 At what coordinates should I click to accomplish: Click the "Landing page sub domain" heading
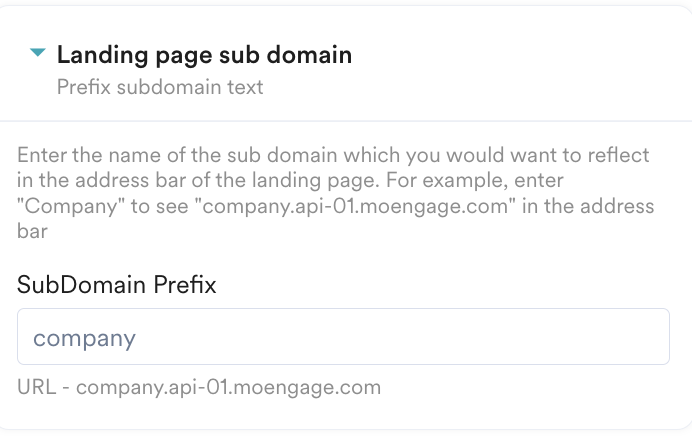coord(204,54)
